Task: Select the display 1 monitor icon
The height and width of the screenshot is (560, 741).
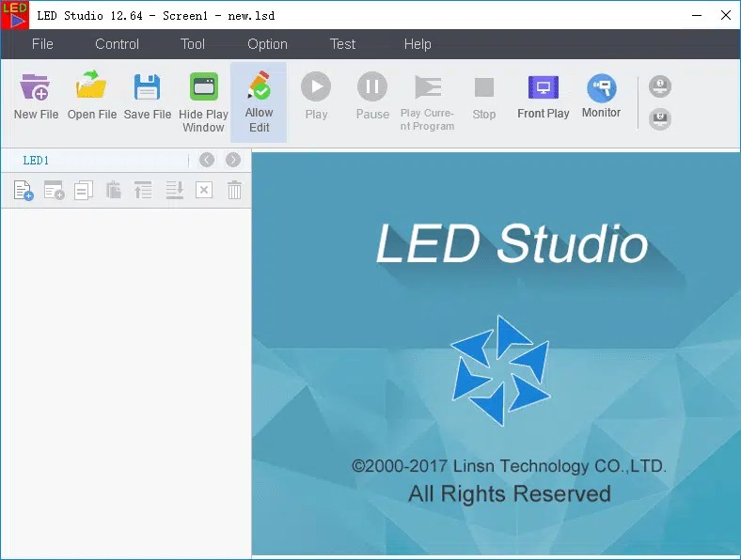Action: point(660,86)
